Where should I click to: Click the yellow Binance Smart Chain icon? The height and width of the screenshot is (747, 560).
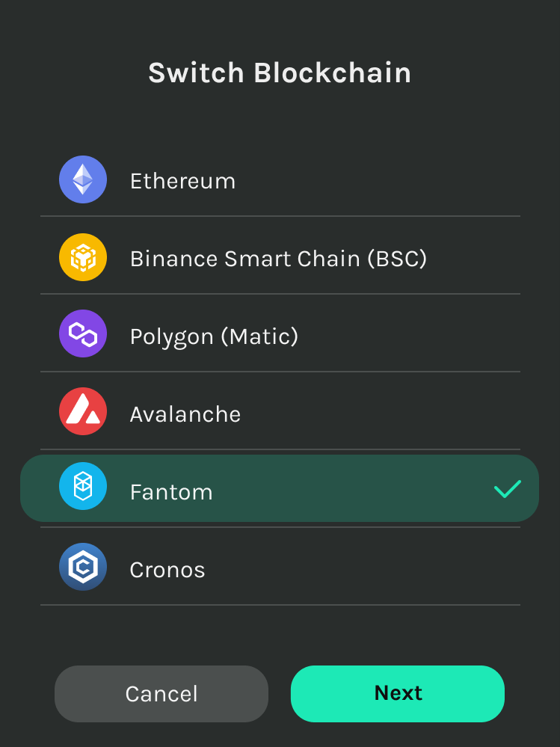(x=83, y=257)
